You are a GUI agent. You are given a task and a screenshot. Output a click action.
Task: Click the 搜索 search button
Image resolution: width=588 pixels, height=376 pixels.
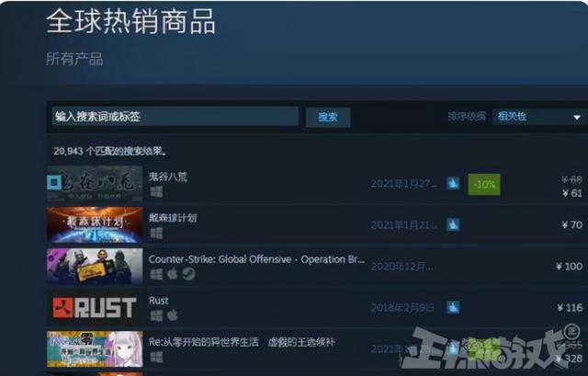click(328, 118)
